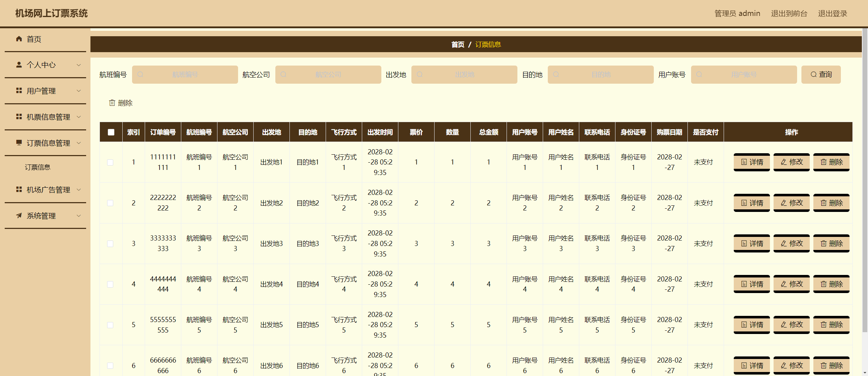Click the pencil icon on 修改 for order 1111111111

click(x=784, y=162)
